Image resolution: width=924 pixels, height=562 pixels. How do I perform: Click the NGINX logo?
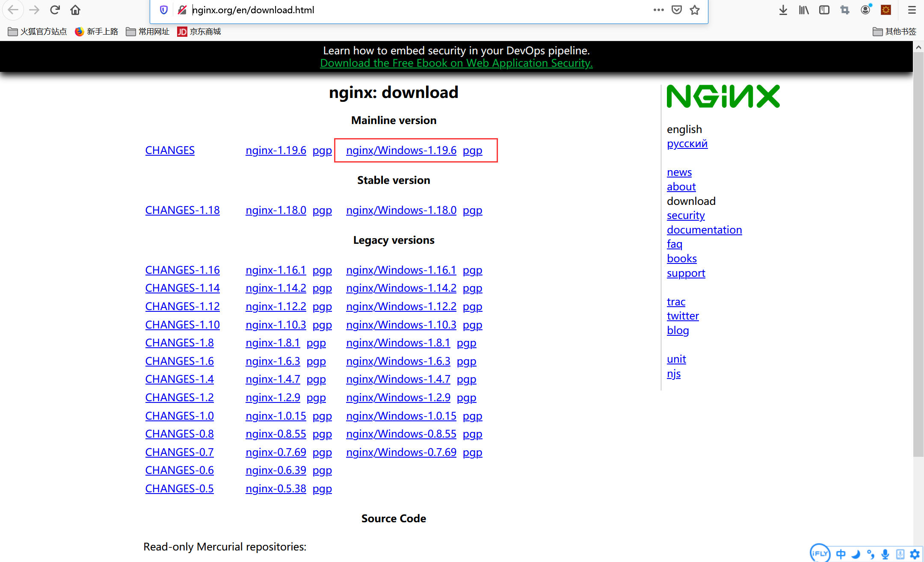723,96
